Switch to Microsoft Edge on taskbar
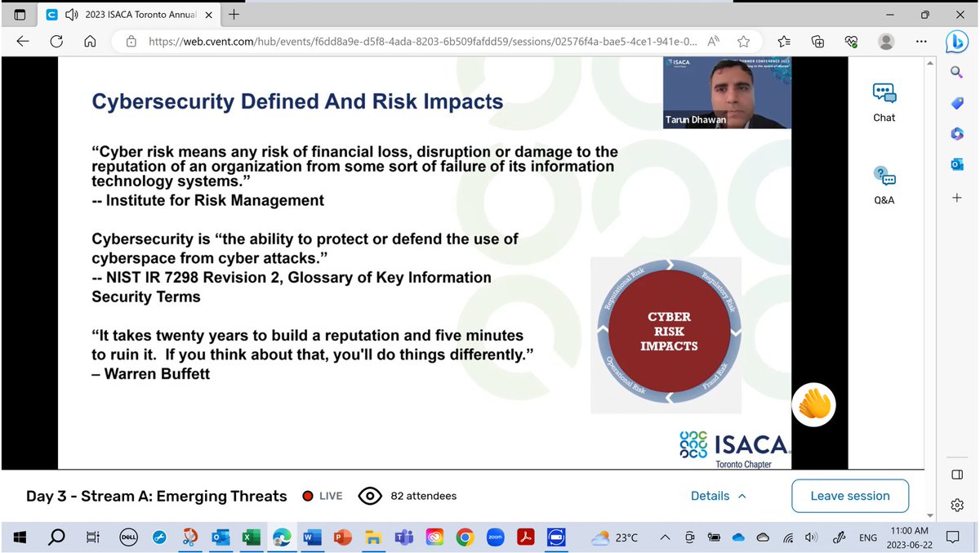 click(282, 537)
